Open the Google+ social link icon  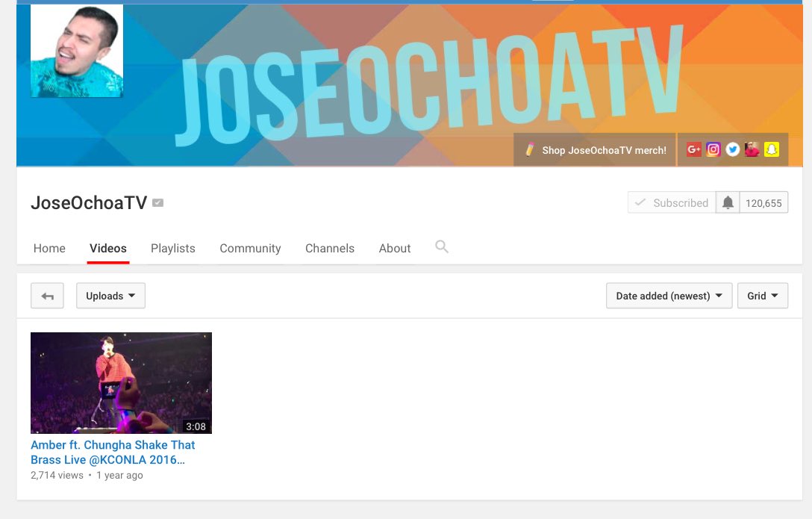[693, 149]
